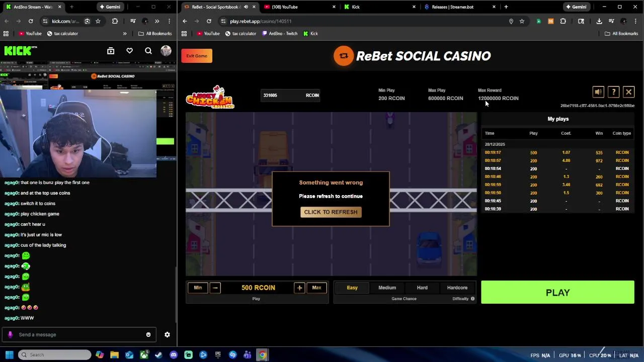Viewport: 644px width, 362px height.
Task: Click the 500 RCOIN play amount field
Action: [x=258, y=288]
